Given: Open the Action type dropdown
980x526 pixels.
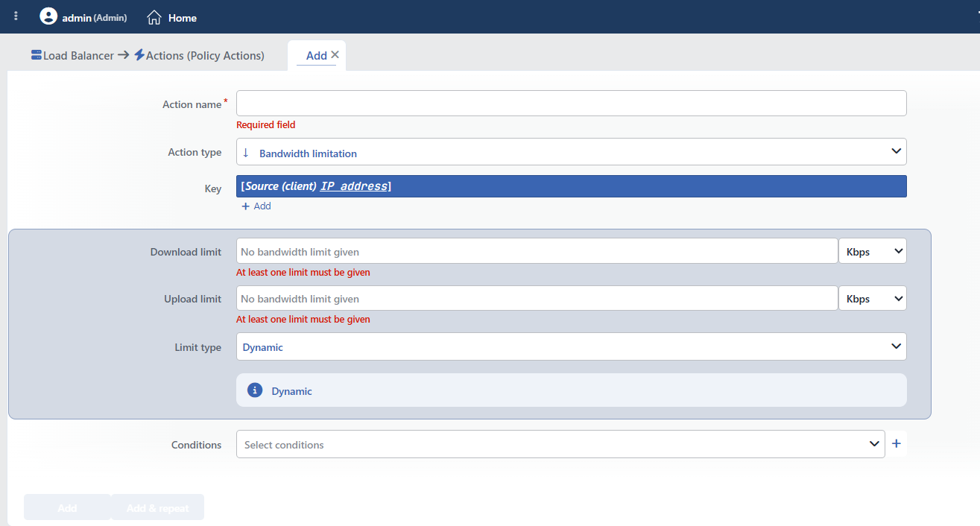Looking at the screenshot, I should pos(571,152).
